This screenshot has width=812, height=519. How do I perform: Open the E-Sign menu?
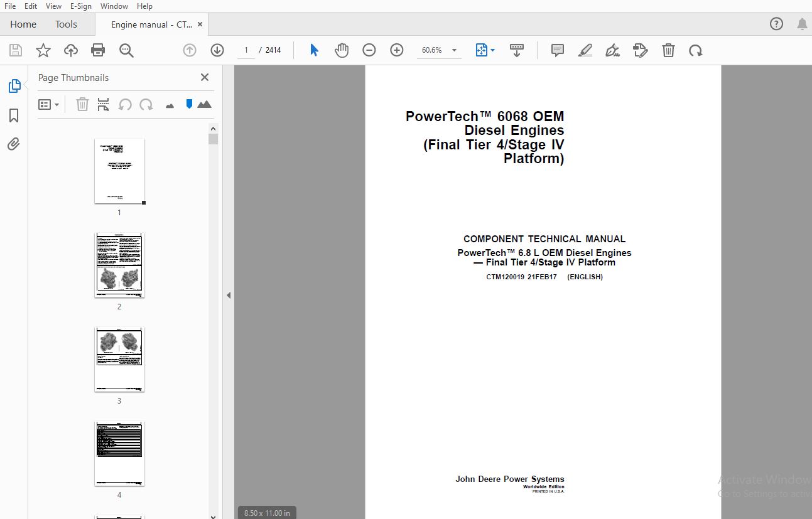81,6
